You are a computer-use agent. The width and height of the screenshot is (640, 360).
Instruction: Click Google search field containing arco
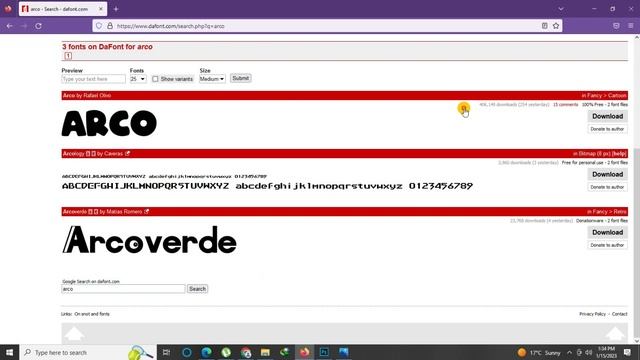pos(123,289)
